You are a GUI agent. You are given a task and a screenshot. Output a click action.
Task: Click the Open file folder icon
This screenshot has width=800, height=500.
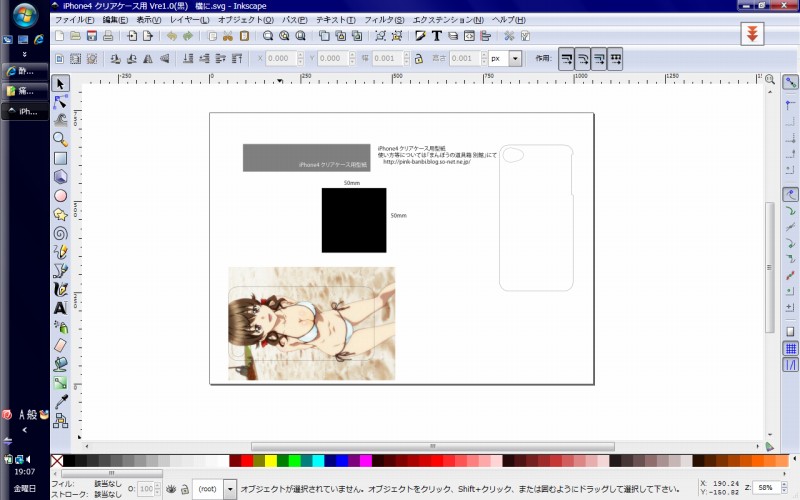(x=76, y=36)
